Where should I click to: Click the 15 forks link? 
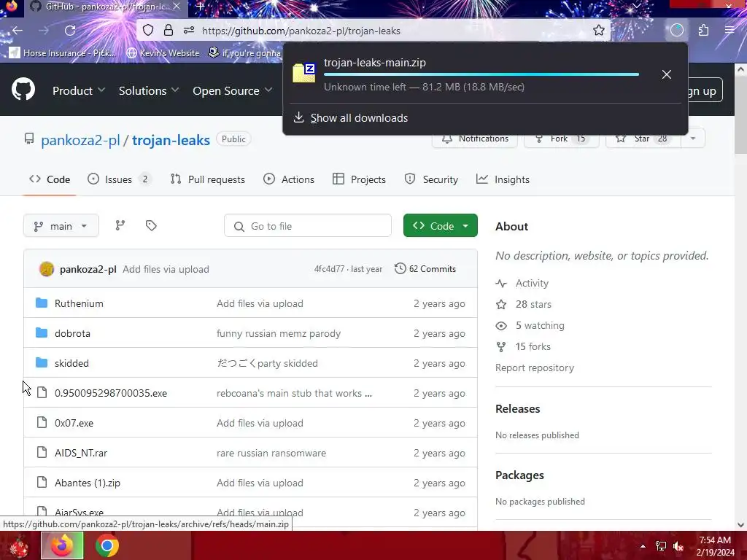click(533, 346)
